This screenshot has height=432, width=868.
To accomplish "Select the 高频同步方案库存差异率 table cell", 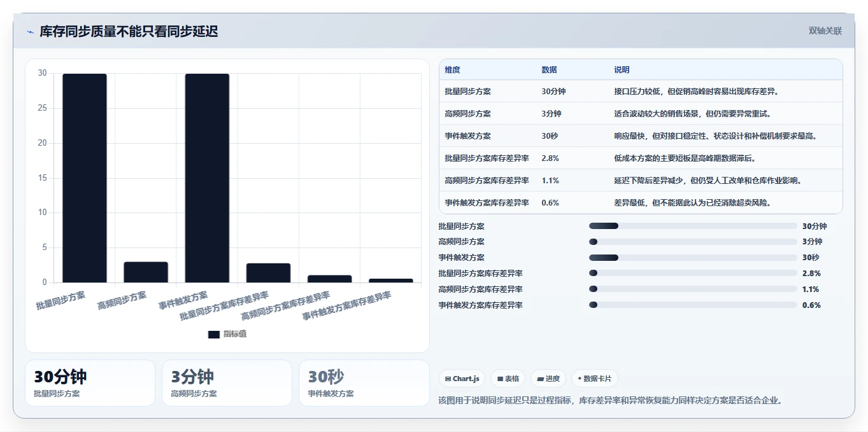I will pos(487,181).
